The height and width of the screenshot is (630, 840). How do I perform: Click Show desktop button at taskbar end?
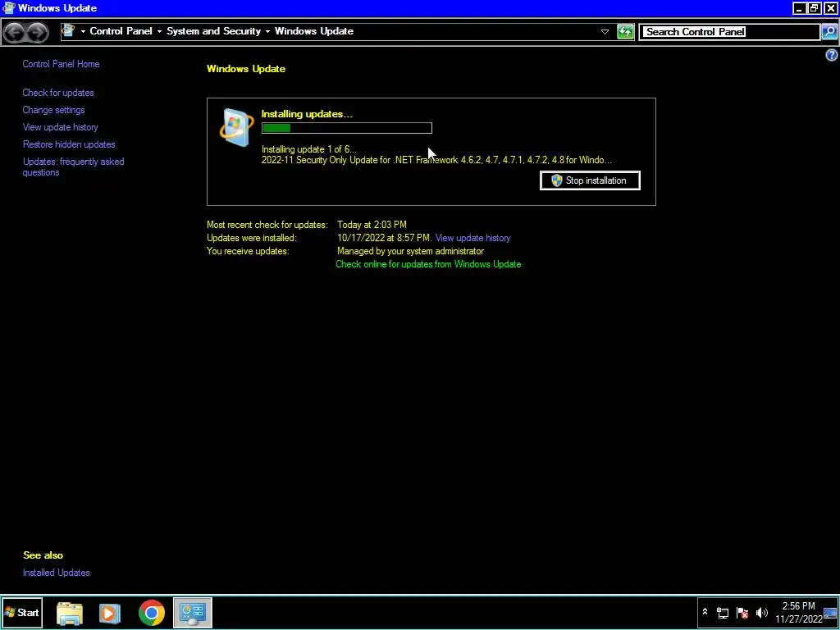tap(830, 613)
